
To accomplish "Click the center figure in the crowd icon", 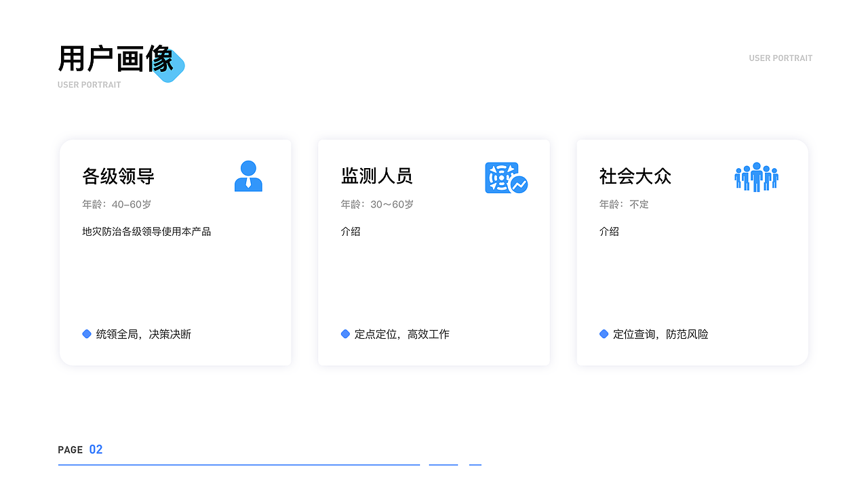I will coord(757,178).
